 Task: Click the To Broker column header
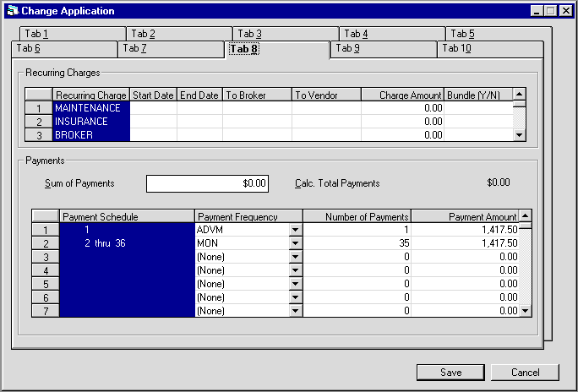pyautogui.click(x=257, y=95)
